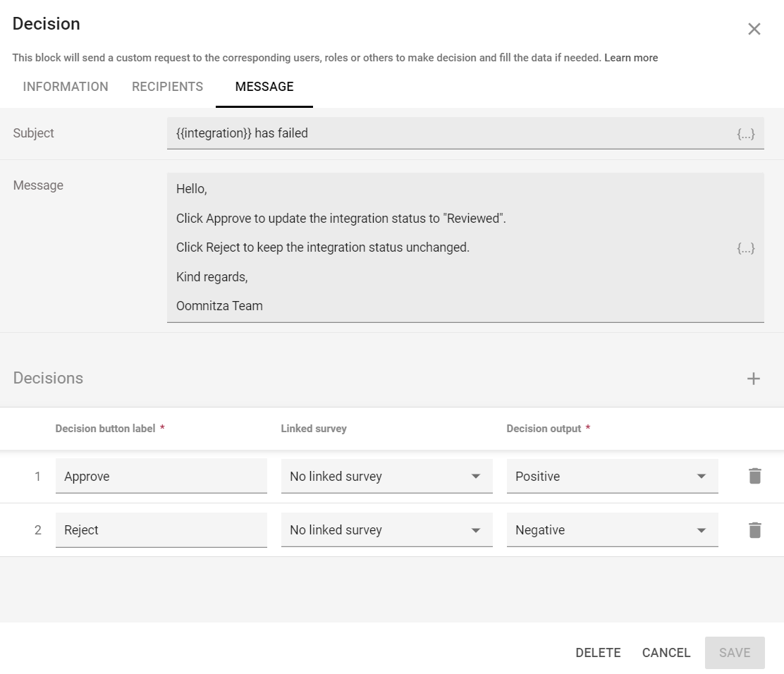Image resolution: width=784 pixels, height=674 pixels.
Task: Open the Negative decision output selector
Action: coord(612,529)
